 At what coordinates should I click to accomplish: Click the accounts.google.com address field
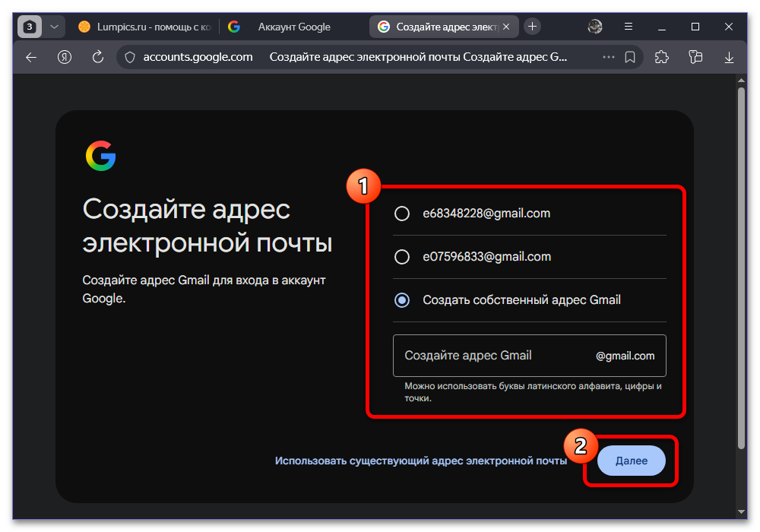coord(198,57)
